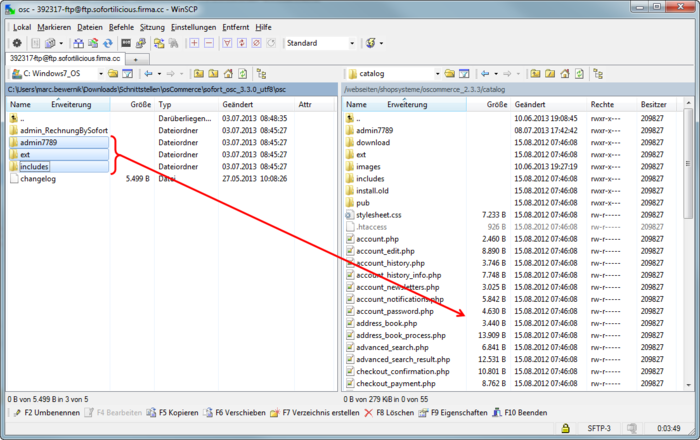Click the remote panel filter icon
This screenshot has width=700, height=440.
click(x=464, y=74)
